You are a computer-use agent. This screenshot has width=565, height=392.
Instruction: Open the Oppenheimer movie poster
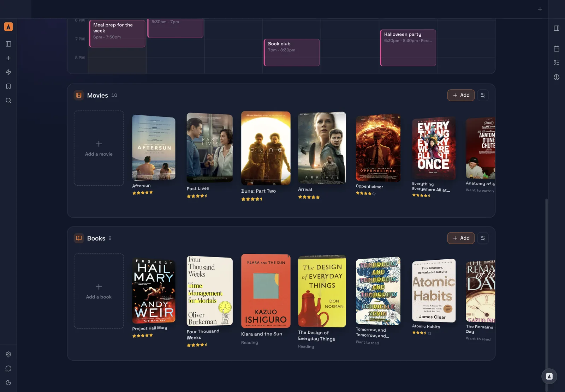378,148
